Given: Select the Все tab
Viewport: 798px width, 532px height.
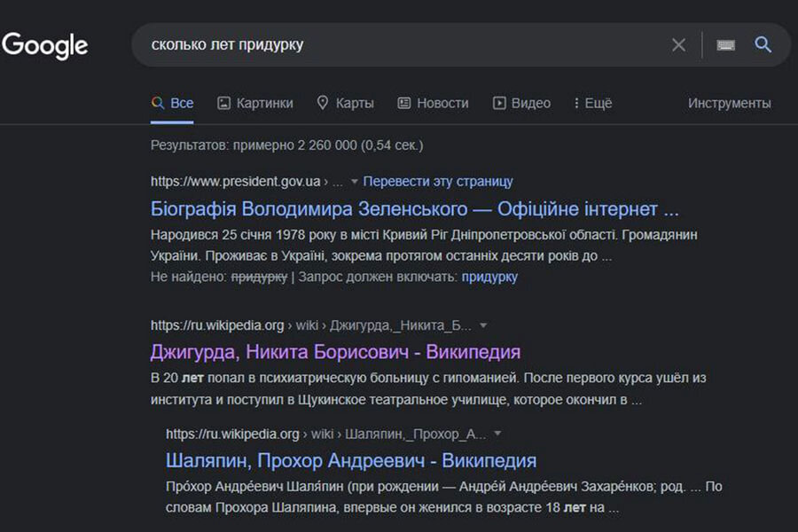Looking at the screenshot, I should coord(172,104).
